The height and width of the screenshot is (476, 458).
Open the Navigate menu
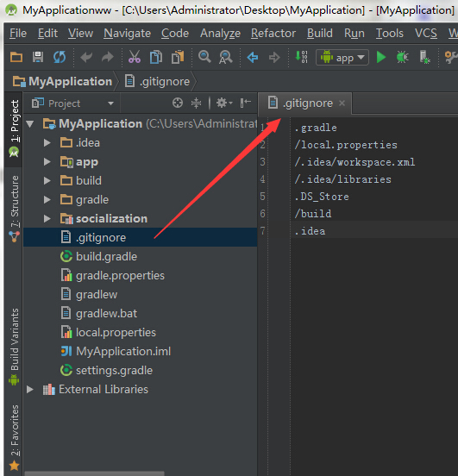coord(128,33)
